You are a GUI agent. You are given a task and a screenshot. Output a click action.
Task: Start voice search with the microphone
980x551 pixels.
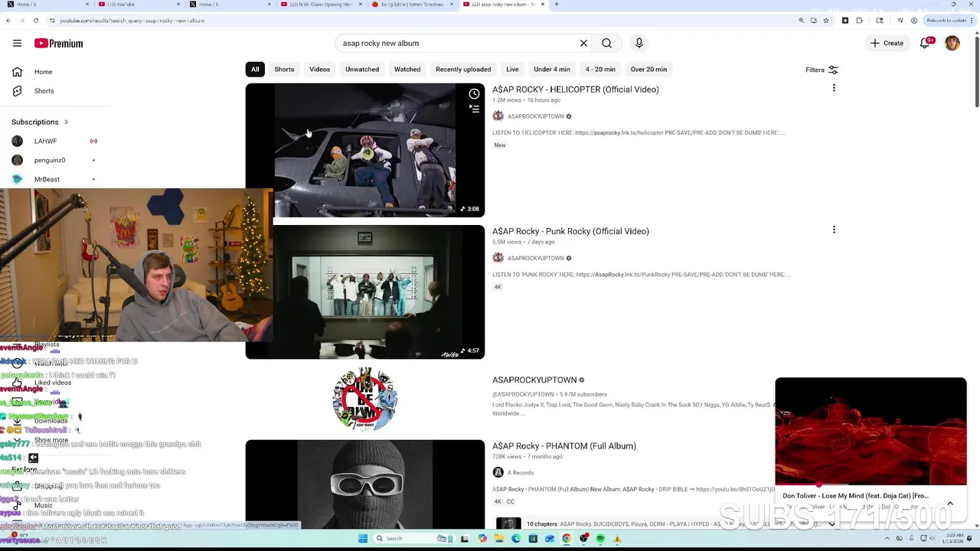(x=639, y=44)
